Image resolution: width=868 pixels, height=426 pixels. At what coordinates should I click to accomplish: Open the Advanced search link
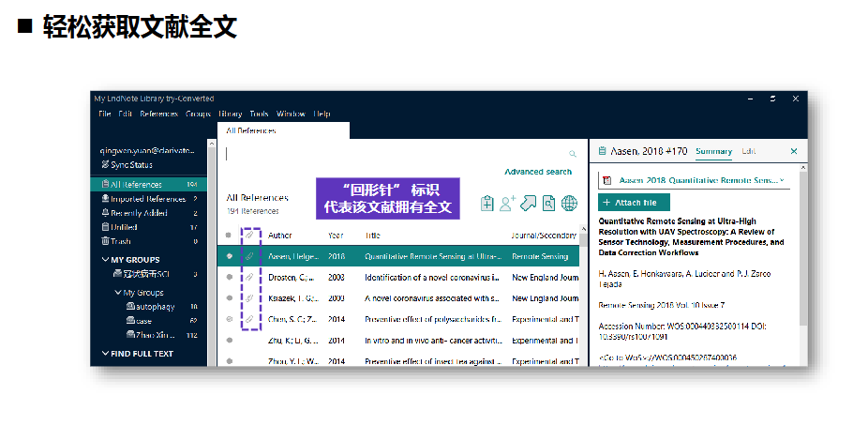pos(538,172)
